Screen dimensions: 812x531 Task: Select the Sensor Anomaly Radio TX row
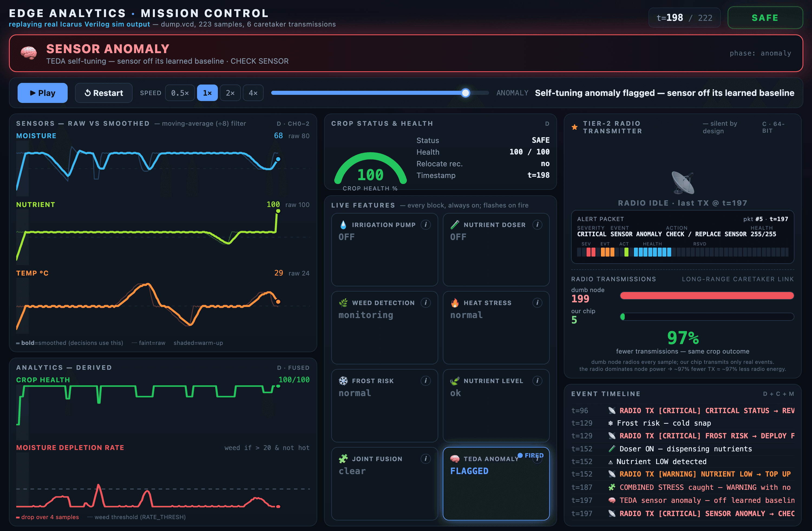[683, 514]
